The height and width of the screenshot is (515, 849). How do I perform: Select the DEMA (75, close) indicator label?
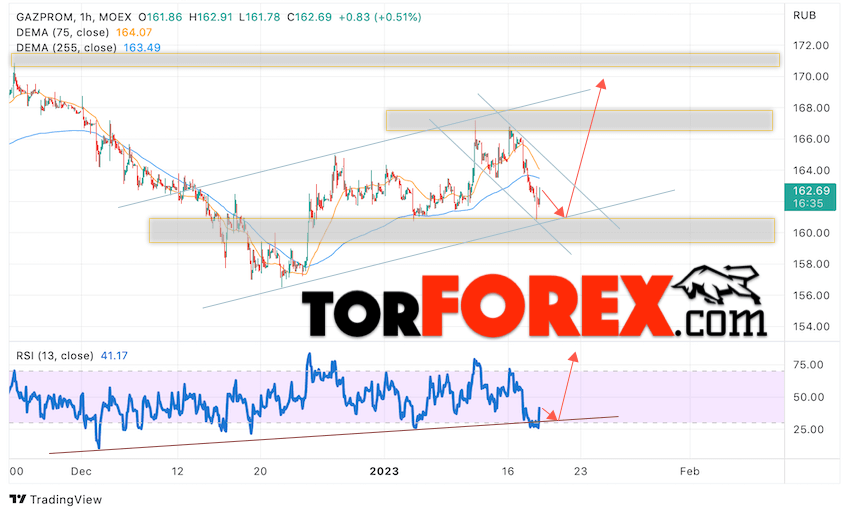62,32
